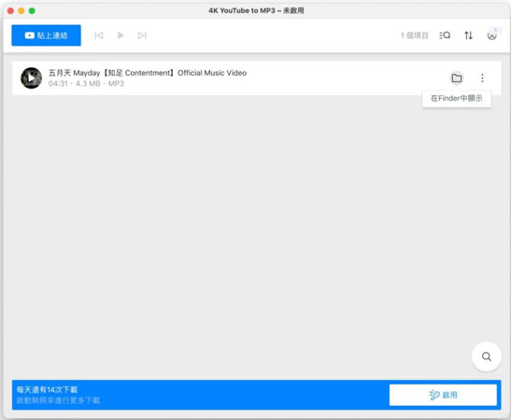The image size is (511, 420).
Task: Click the daily downloads remaining banner text
Action: (47, 389)
